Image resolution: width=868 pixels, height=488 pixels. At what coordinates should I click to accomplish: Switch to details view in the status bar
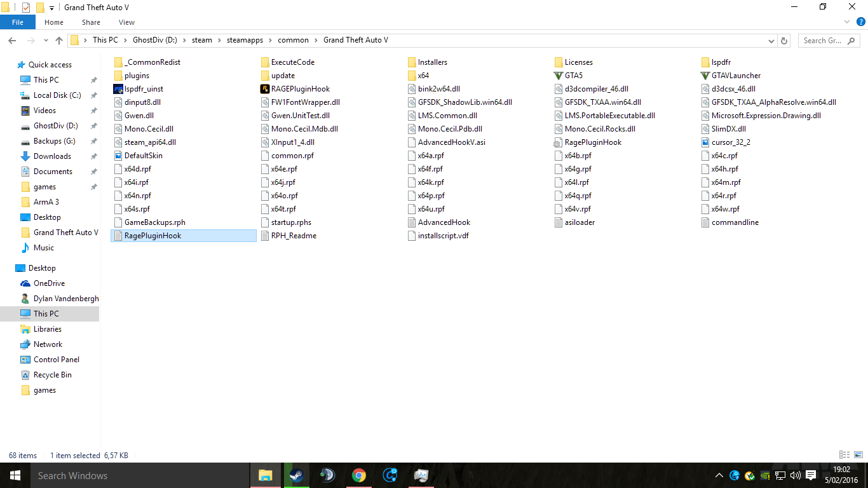pos(844,455)
